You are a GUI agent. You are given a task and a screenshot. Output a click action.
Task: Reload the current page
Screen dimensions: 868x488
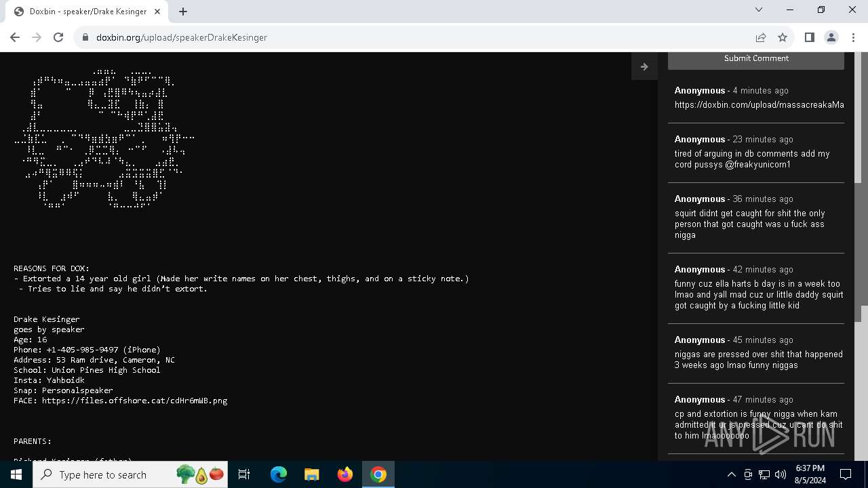(x=58, y=37)
